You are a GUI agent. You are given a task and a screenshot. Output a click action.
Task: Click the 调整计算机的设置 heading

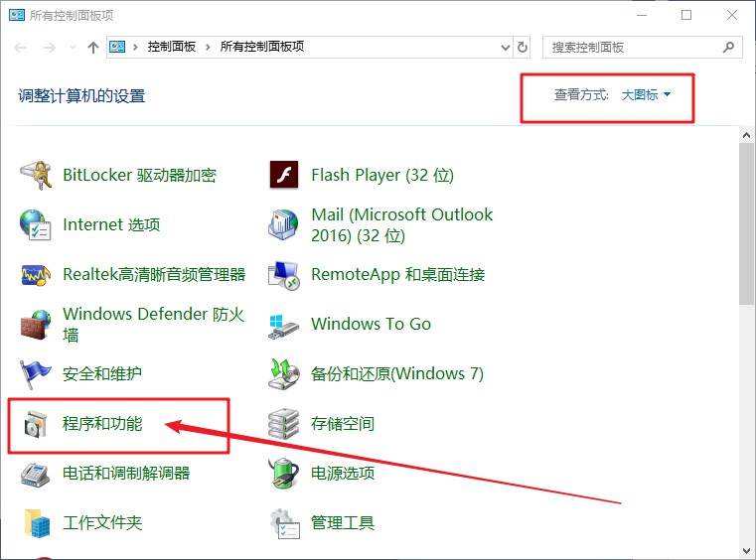tap(81, 96)
